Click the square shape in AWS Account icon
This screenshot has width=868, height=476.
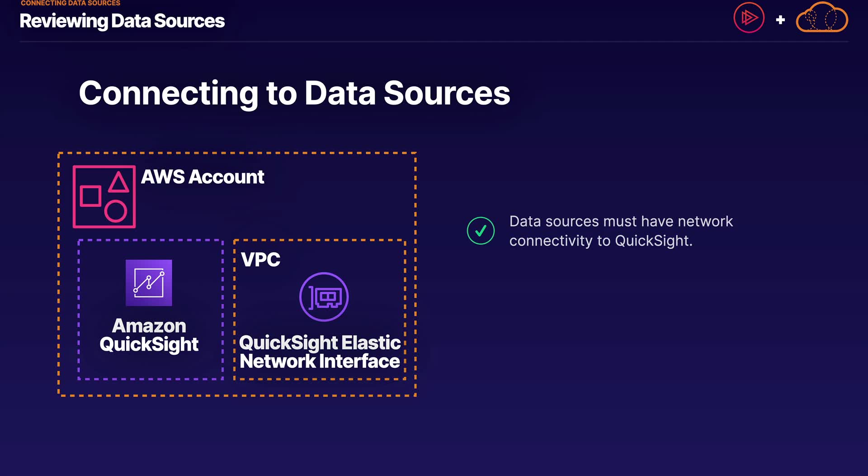(90, 196)
